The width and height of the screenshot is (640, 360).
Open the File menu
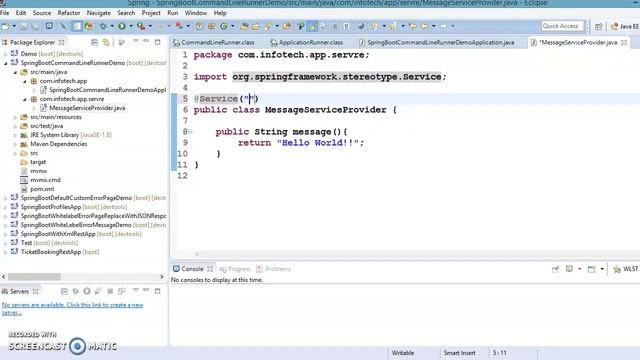pyautogui.click(x=4, y=13)
